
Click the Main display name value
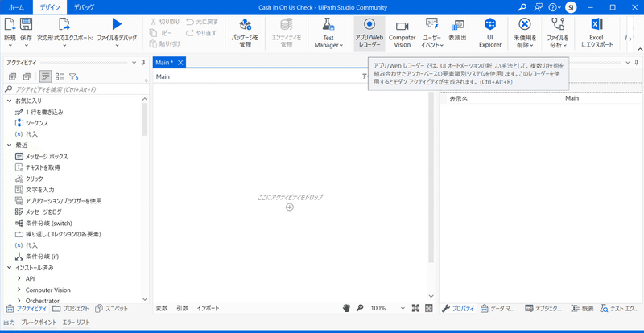tap(572, 99)
